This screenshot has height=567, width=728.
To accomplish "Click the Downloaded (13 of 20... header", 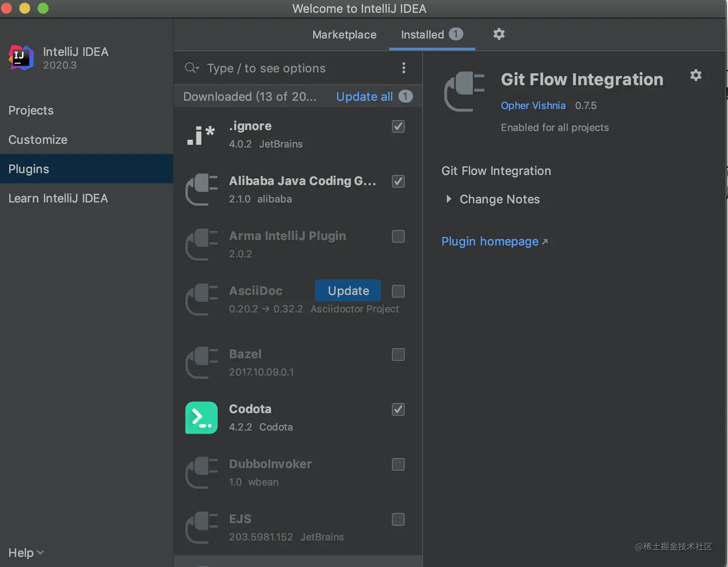I will pyautogui.click(x=250, y=96).
